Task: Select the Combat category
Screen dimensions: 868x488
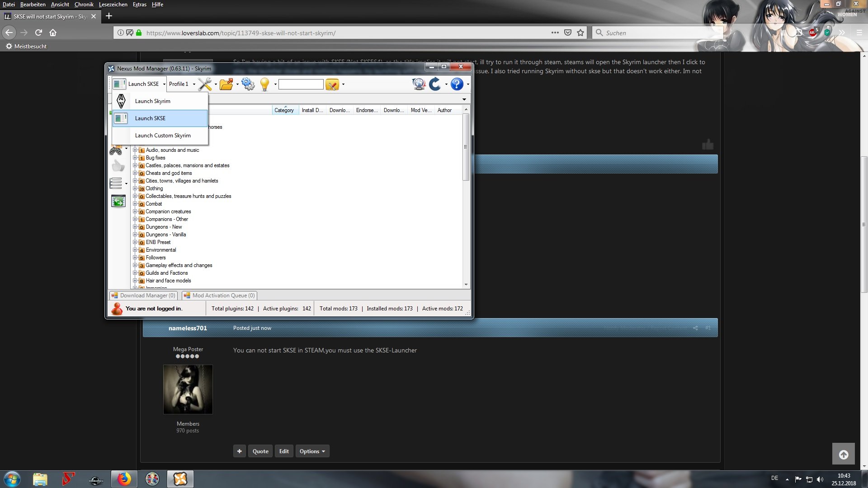Action: 154,204
